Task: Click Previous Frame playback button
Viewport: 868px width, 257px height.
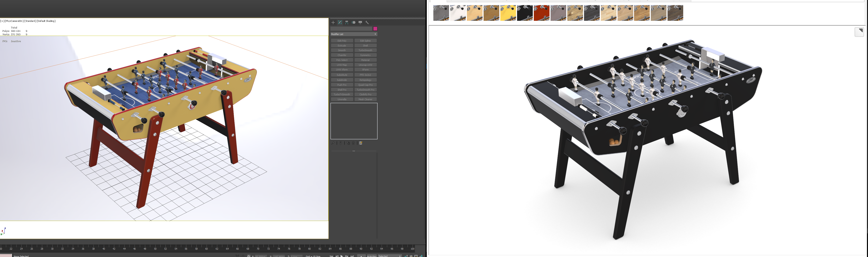Action: click(x=337, y=256)
